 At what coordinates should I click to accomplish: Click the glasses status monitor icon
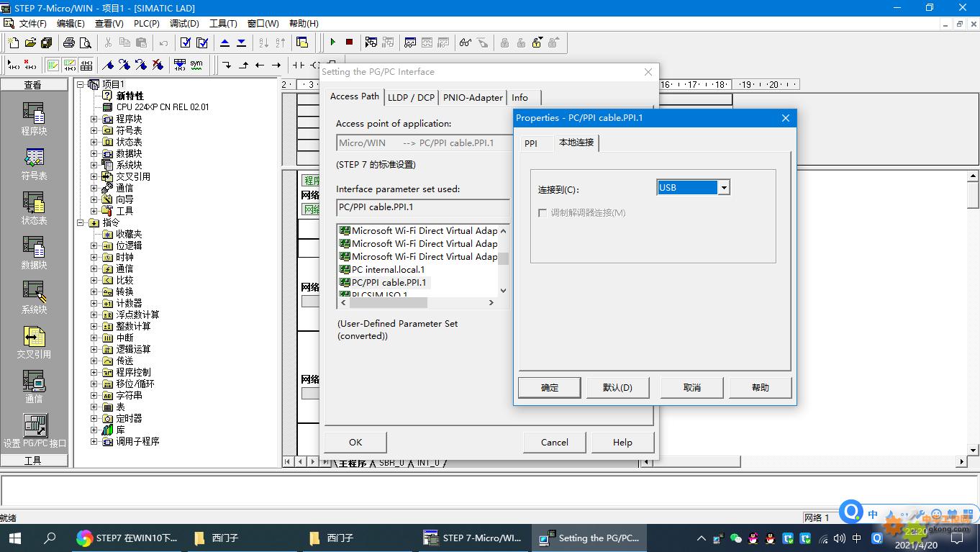pos(465,42)
